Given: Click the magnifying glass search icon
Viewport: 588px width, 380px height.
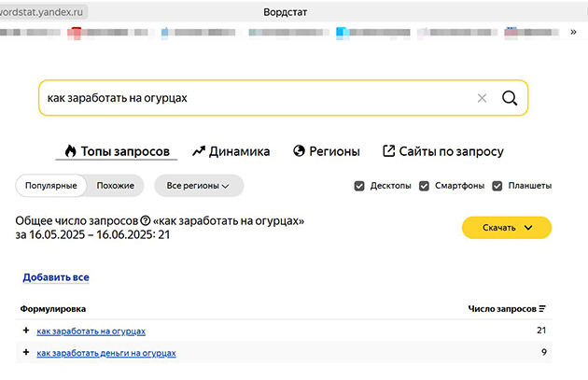Looking at the screenshot, I should tap(510, 98).
